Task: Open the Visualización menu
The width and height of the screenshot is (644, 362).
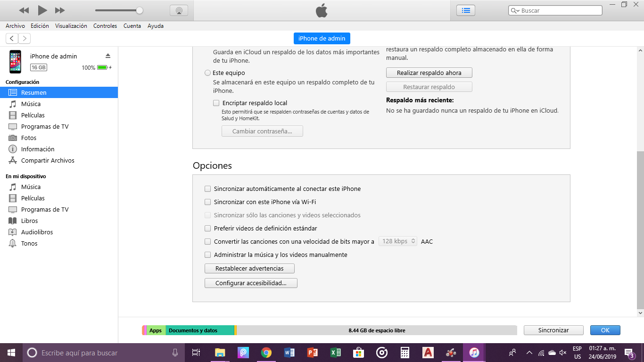Action: point(71,26)
